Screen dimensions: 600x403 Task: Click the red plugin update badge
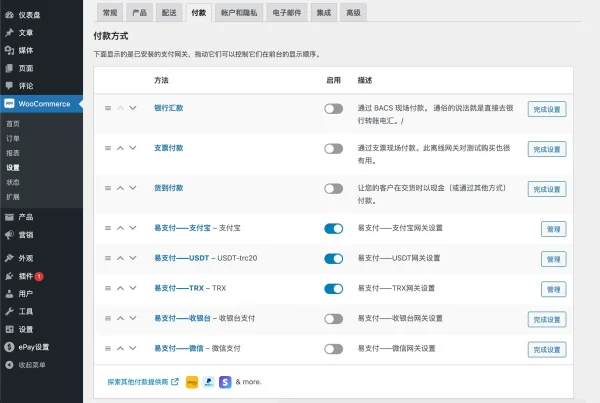(39, 276)
